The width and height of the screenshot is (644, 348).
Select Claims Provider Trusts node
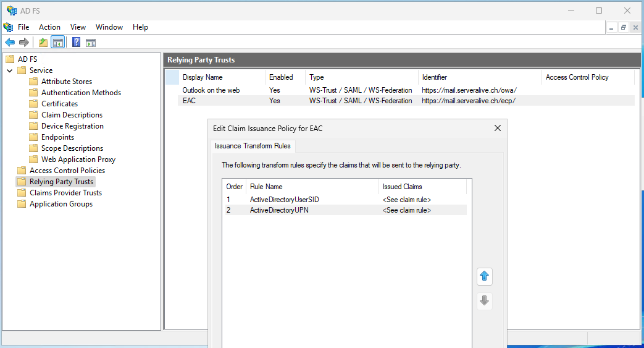[x=65, y=192]
